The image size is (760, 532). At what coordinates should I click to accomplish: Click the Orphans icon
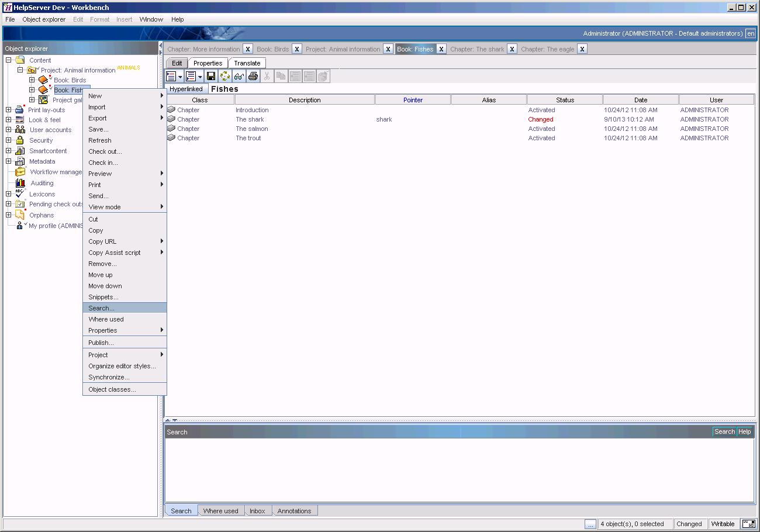coord(20,215)
